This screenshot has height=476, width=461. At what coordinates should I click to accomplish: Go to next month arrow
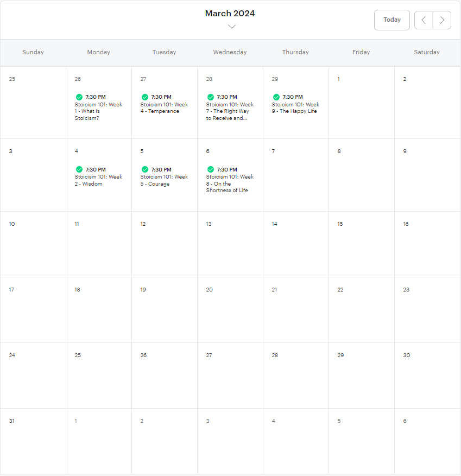442,20
